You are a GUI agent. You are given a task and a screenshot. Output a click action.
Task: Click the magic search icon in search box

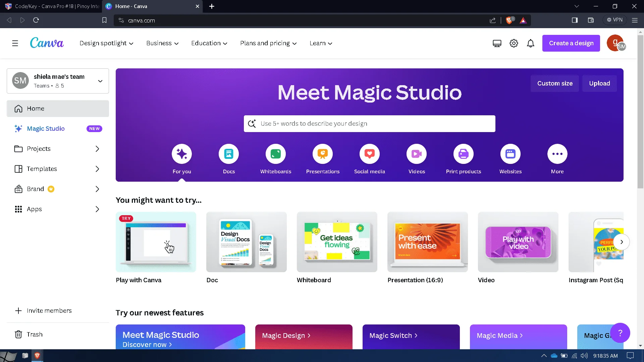click(252, 124)
